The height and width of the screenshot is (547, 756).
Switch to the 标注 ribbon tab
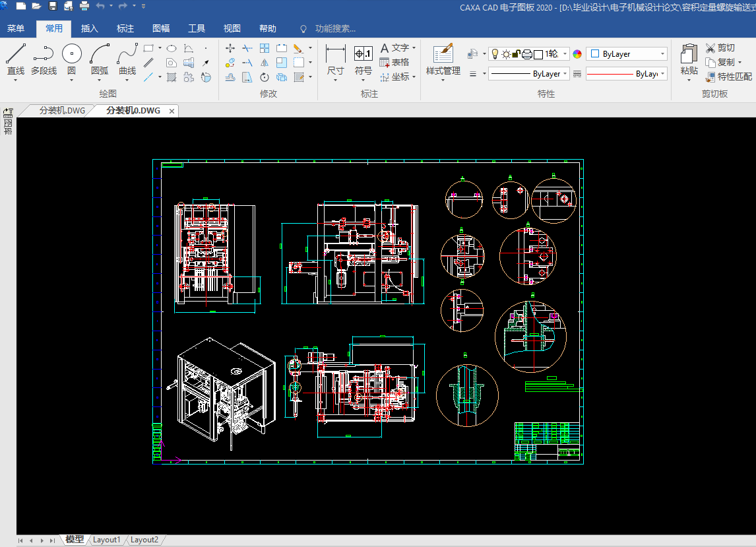[x=125, y=28]
